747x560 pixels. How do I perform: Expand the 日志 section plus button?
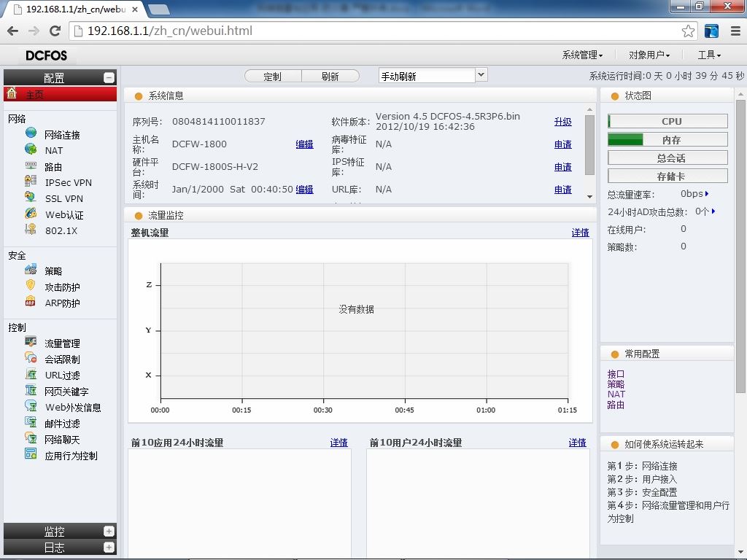click(x=109, y=547)
